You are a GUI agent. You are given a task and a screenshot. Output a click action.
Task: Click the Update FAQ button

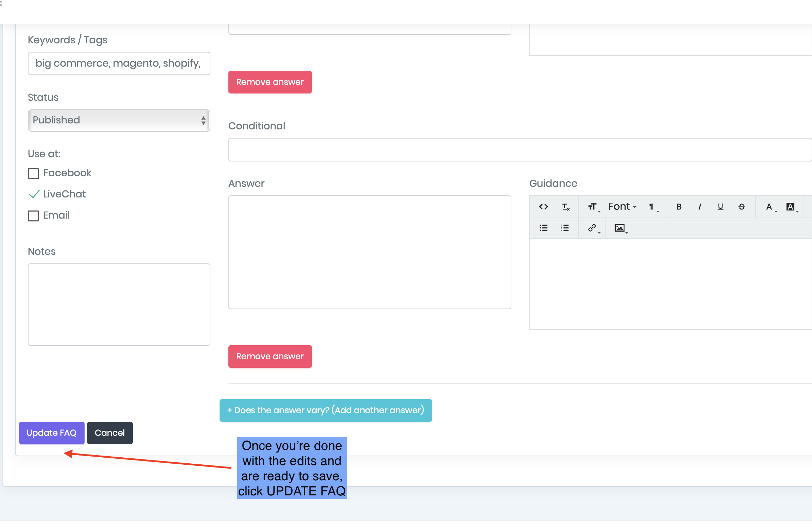(x=51, y=433)
